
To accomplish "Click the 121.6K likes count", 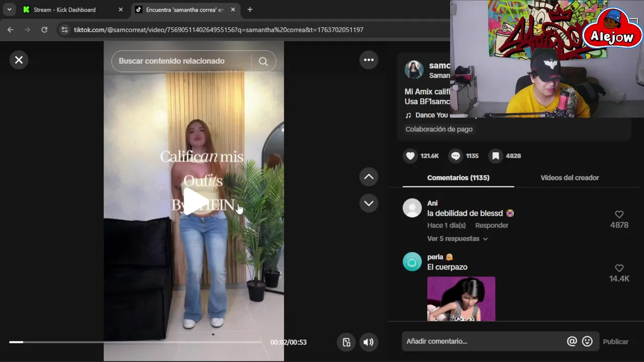I will coord(430,156).
